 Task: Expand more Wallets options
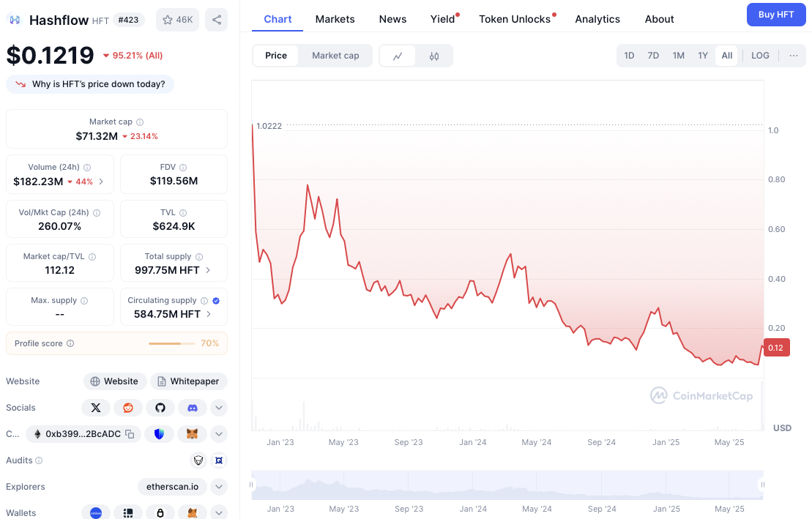click(x=219, y=513)
